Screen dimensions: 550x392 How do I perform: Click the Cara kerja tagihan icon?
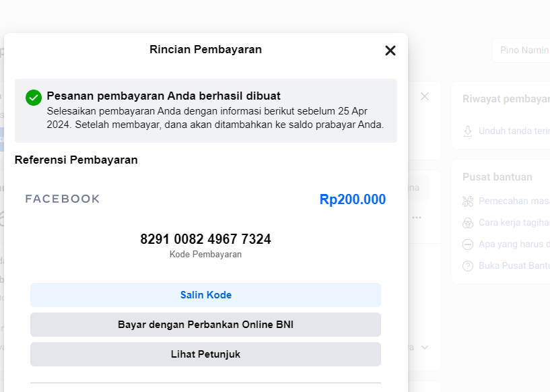(468, 223)
